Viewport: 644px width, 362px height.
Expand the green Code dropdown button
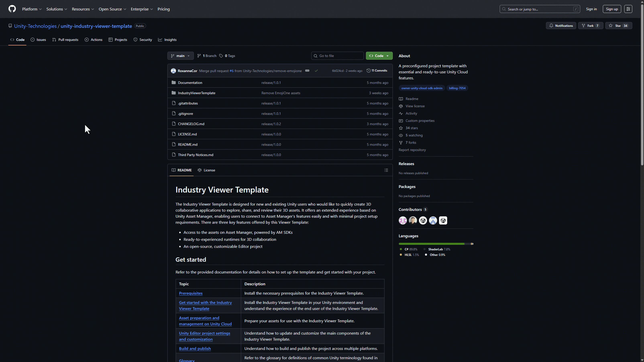(379, 56)
